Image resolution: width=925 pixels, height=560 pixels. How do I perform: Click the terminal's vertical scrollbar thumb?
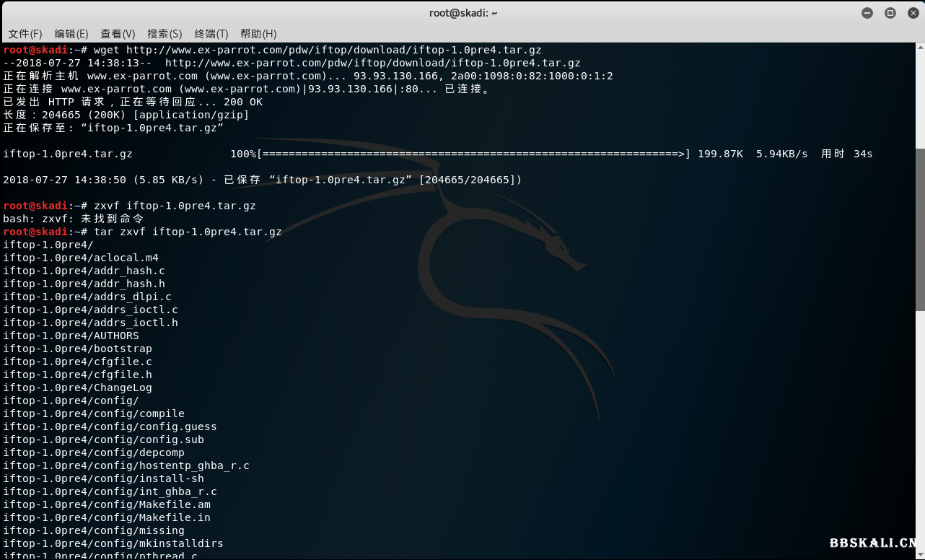click(920, 229)
